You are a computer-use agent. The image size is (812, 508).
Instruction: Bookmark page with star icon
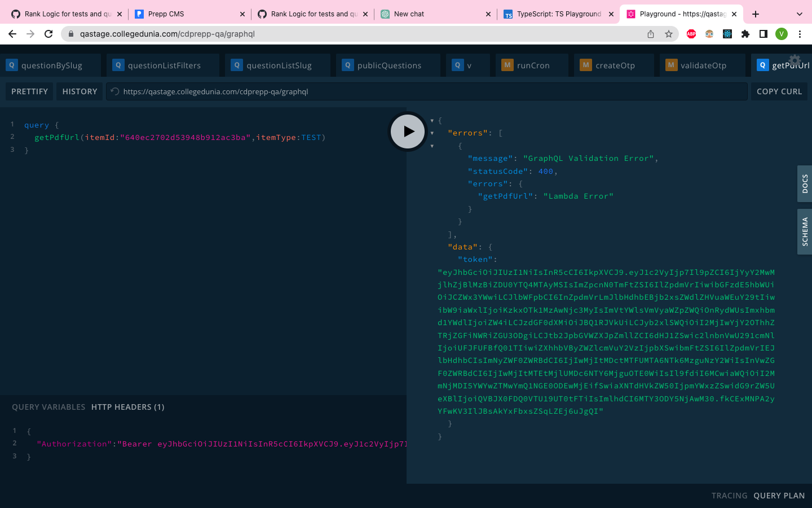click(x=669, y=34)
